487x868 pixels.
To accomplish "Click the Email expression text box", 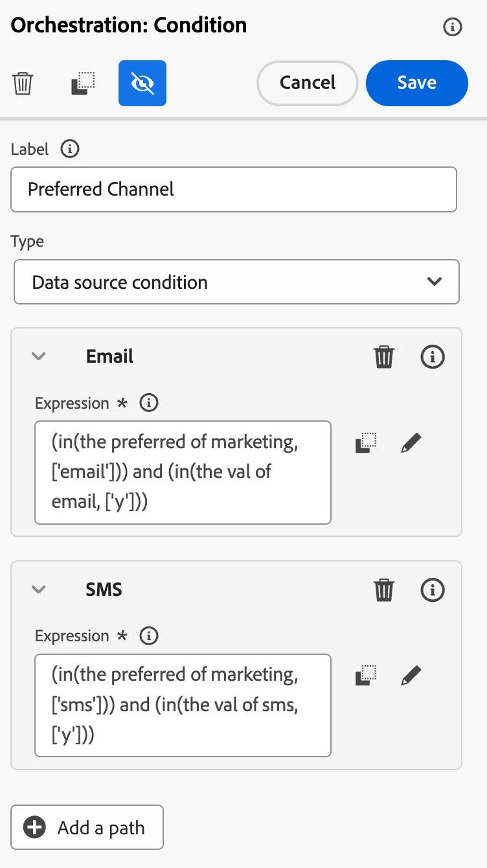I will pyautogui.click(x=183, y=472).
